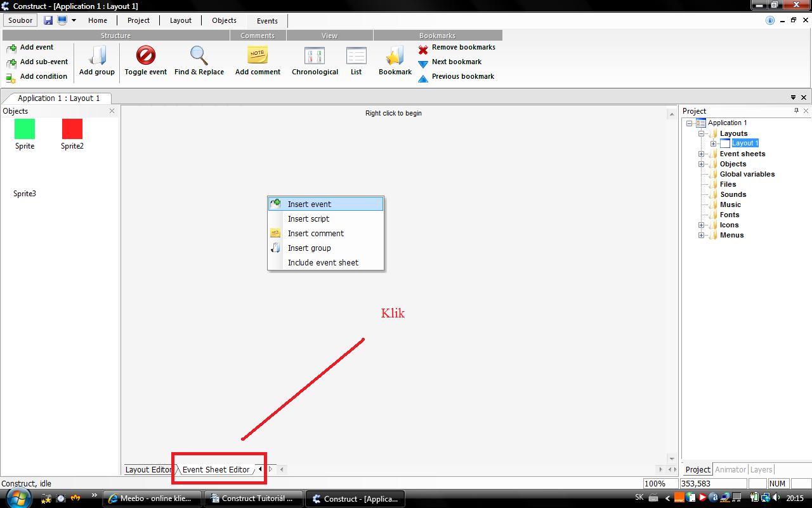Click the event sheet scroll up arrow
The width and height of the screenshot is (812, 508).
click(x=672, y=114)
